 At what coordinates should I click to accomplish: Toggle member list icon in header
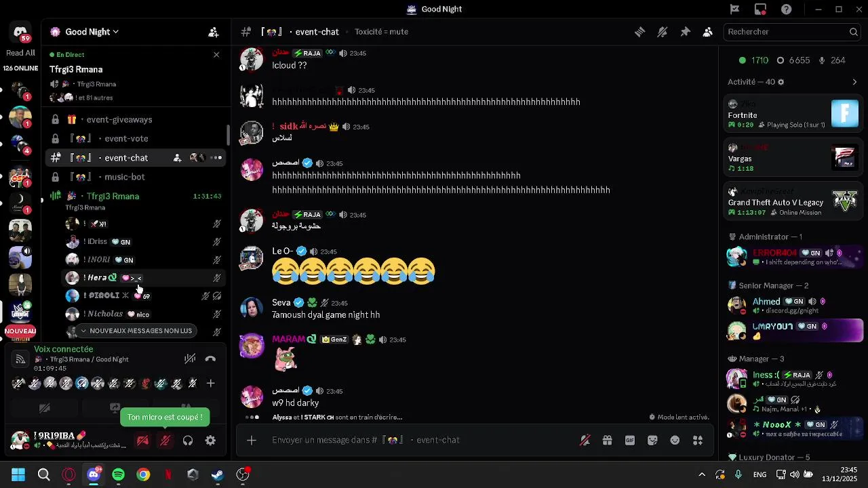(707, 32)
